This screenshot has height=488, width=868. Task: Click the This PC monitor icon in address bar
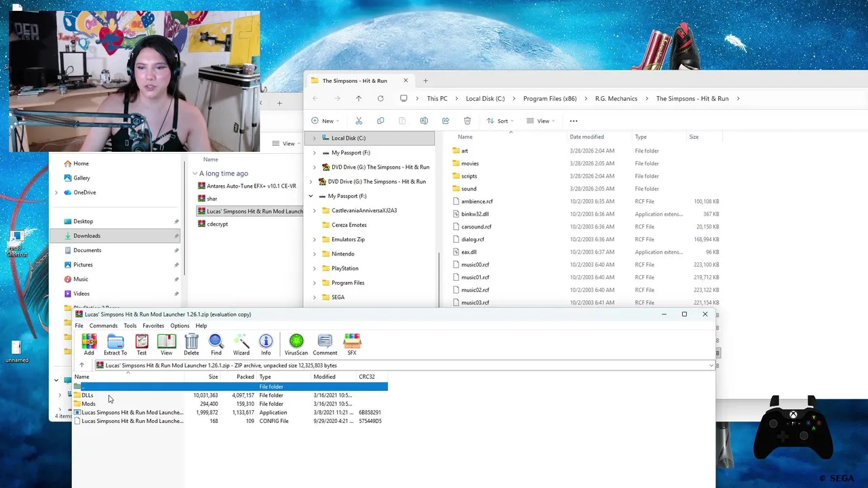[x=403, y=98]
